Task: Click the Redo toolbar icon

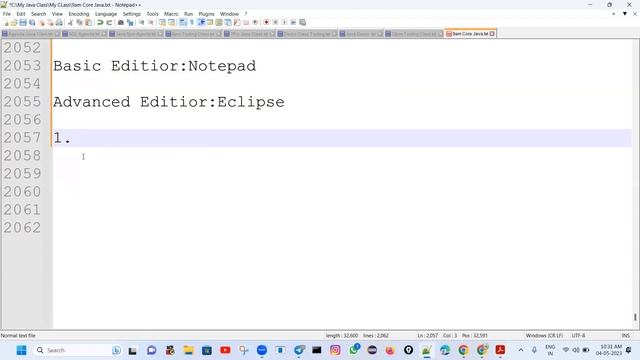Action: [x=109, y=22]
